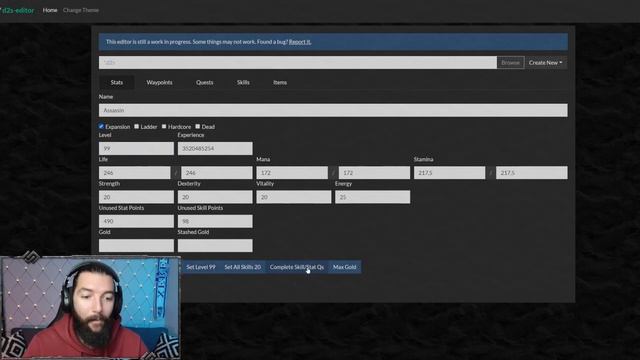This screenshot has height=360, width=640.
Task: Click the Set All Skills 20 button
Action: point(242,267)
